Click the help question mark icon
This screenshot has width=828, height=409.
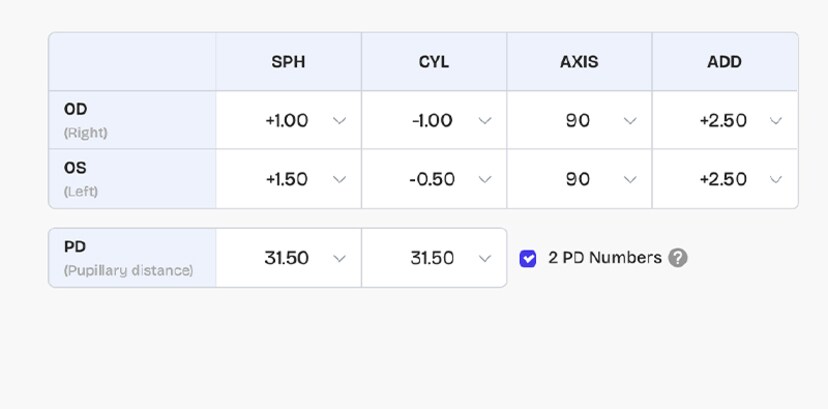pos(678,258)
